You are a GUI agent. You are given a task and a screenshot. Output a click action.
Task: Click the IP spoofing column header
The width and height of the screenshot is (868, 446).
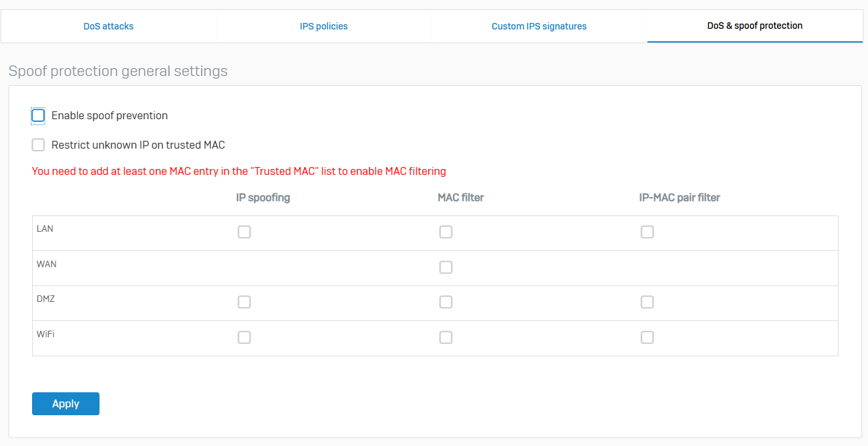point(263,197)
